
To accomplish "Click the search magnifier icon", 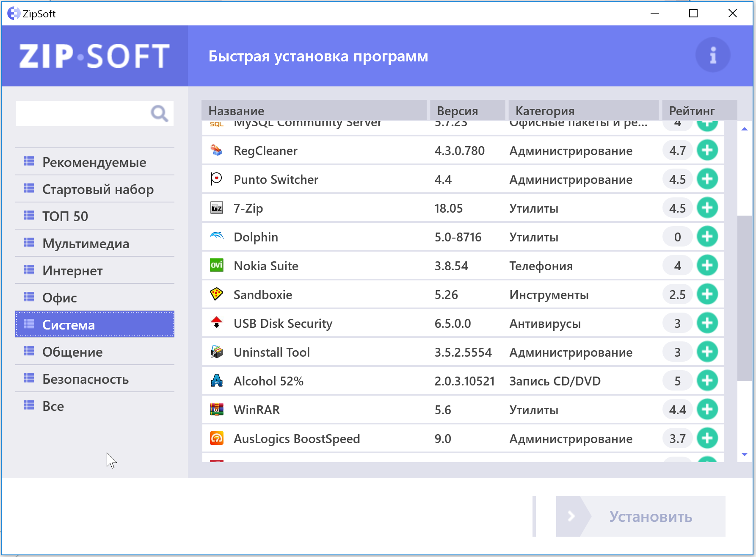I will (159, 113).
